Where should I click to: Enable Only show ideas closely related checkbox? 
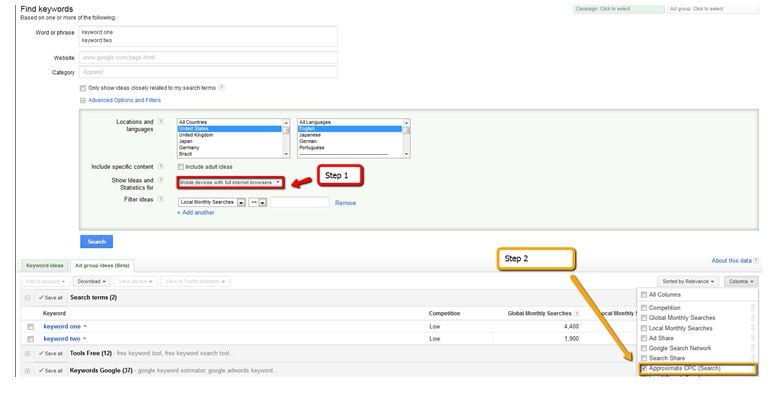(83, 88)
